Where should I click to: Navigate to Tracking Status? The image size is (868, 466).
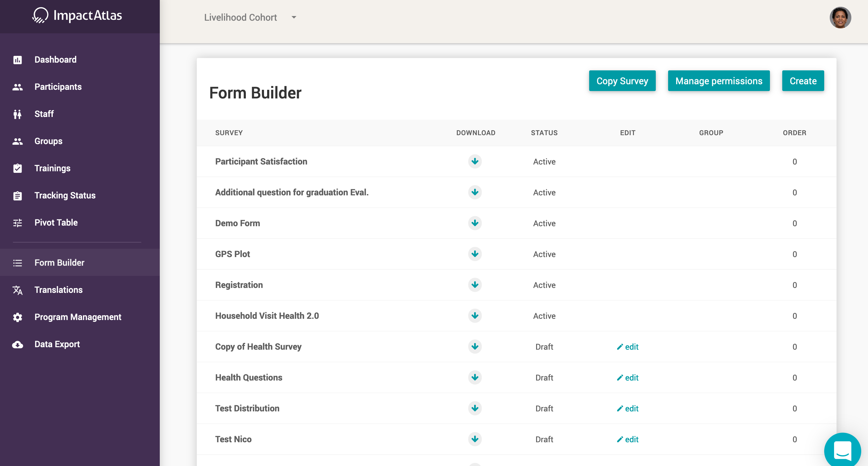(x=65, y=196)
